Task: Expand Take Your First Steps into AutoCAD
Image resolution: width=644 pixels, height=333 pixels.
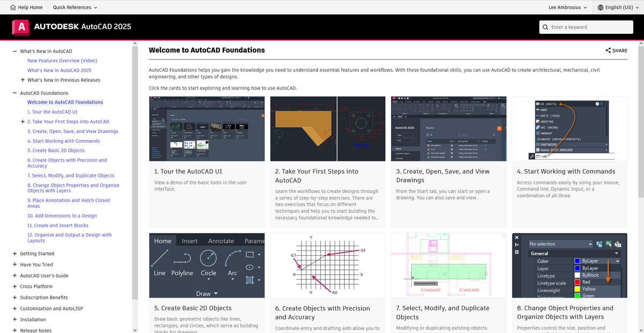Action: pyautogui.click(x=23, y=122)
